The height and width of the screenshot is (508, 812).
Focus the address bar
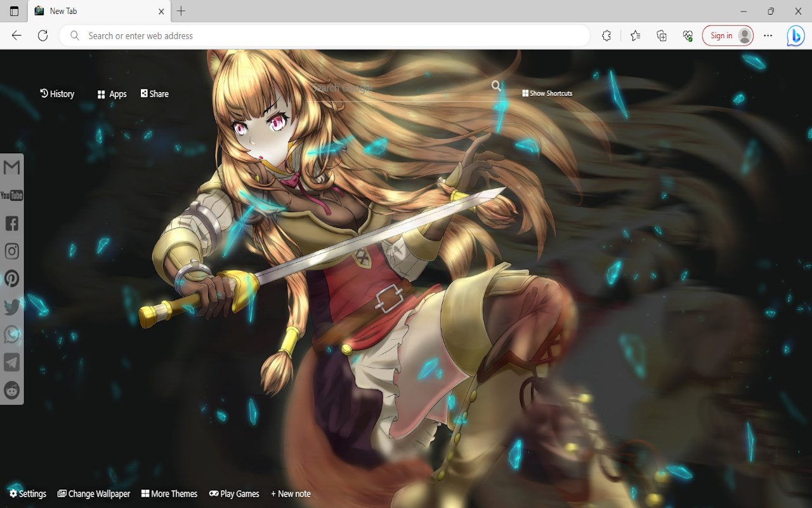pyautogui.click(x=325, y=36)
